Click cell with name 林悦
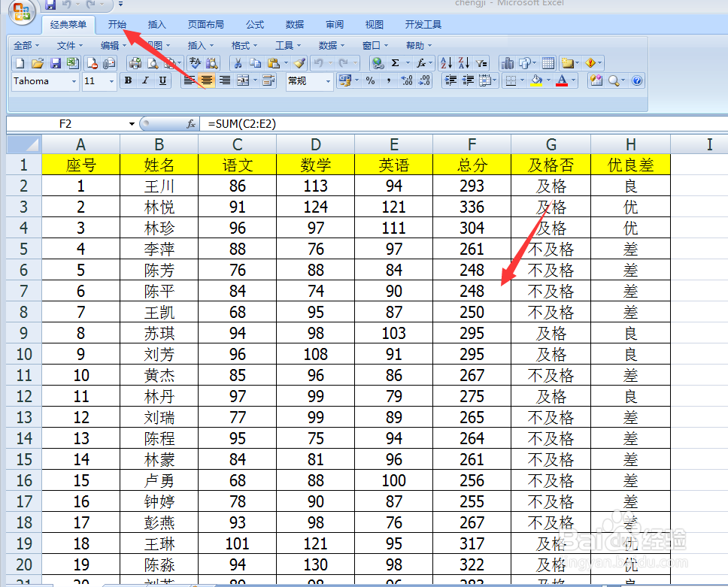The width and height of the screenshot is (728, 587). (x=159, y=207)
